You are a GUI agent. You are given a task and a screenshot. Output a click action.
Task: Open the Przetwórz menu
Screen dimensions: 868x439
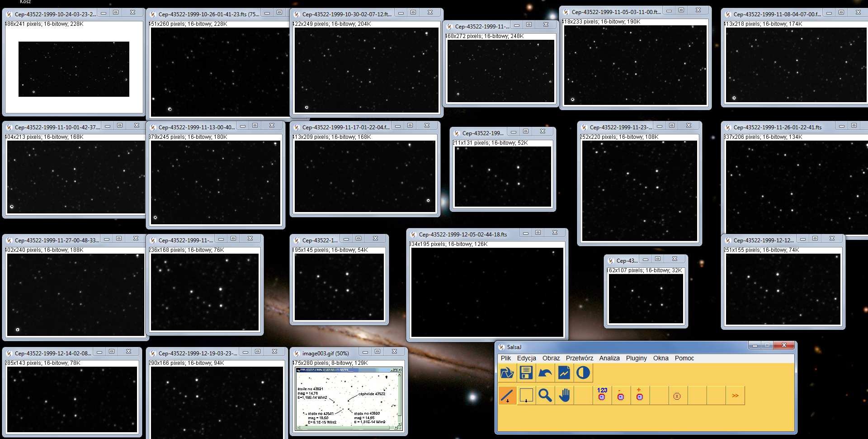pyautogui.click(x=579, y=358)
